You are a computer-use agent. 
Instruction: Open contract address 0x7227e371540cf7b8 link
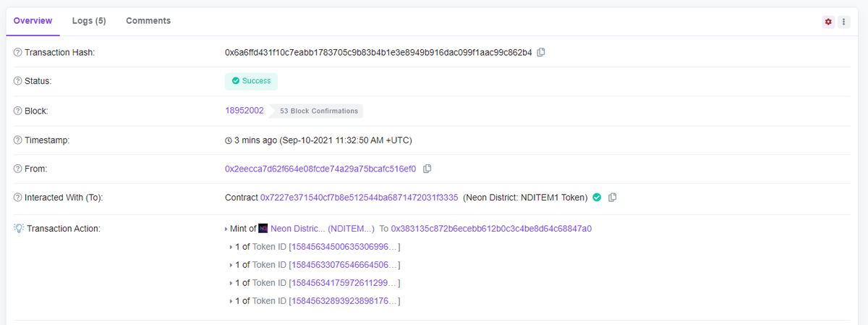click(x=359, y=197)
